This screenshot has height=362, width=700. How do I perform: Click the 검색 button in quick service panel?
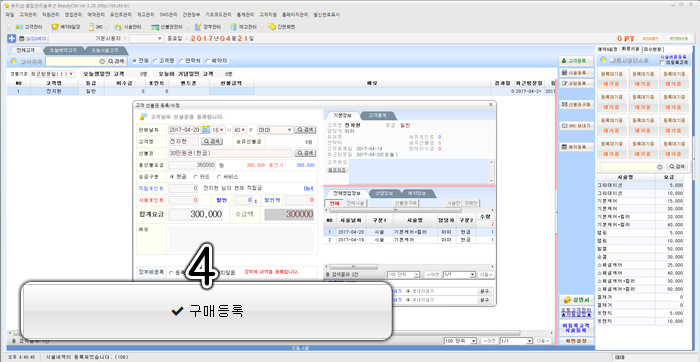[x=677, y=166]
